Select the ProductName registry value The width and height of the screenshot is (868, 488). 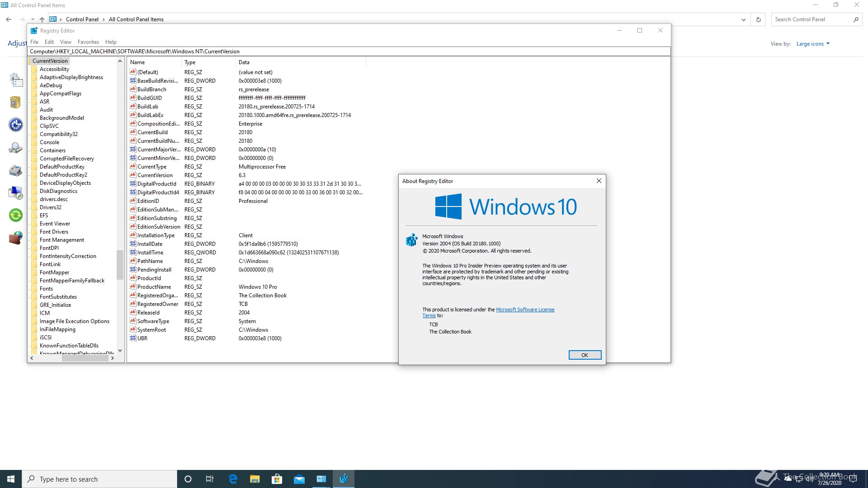tap(154, 287)
